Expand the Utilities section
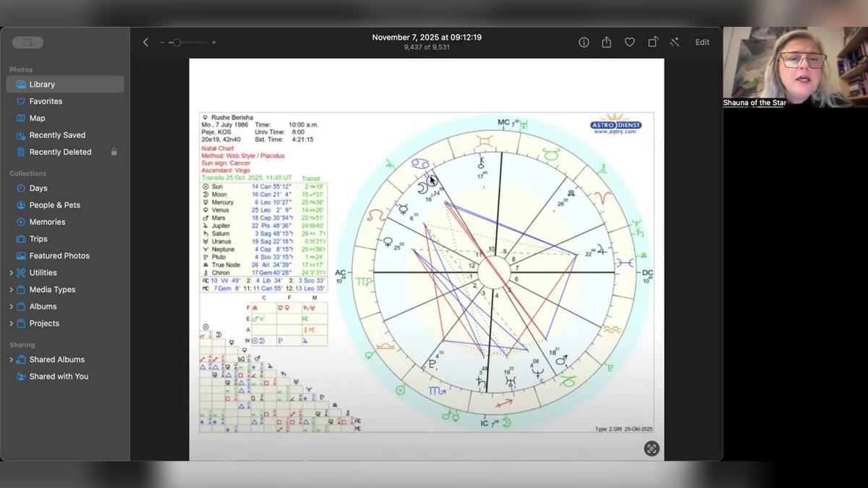The image size is (868, 488). [11, 273]
